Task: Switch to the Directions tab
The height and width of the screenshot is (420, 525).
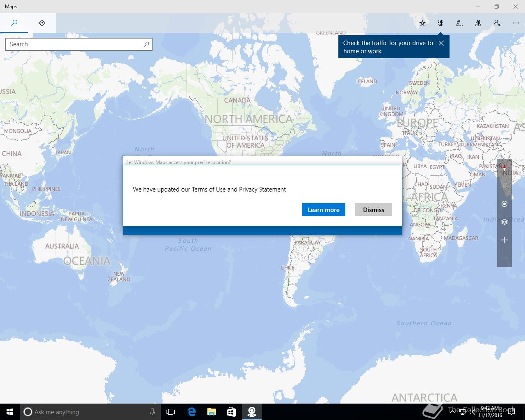Action: click(x=42, y=23)
